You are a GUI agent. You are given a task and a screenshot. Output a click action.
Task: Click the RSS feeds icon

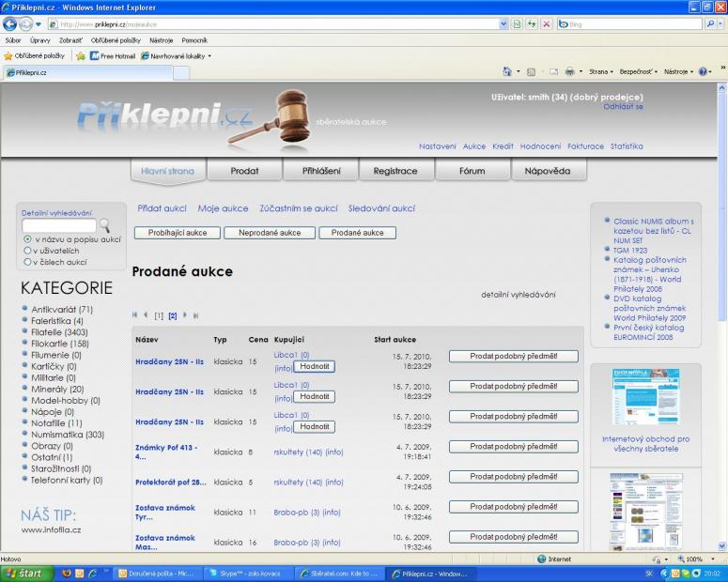[x=532, y=72]
